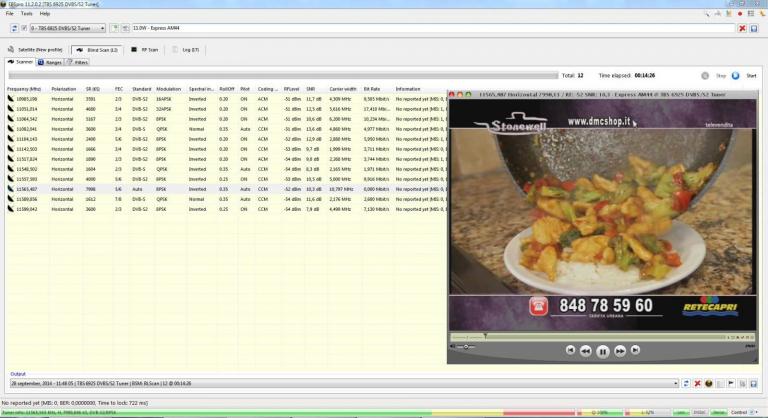
Task: Click the fast-forward button in player
Action: pos(620,351)
